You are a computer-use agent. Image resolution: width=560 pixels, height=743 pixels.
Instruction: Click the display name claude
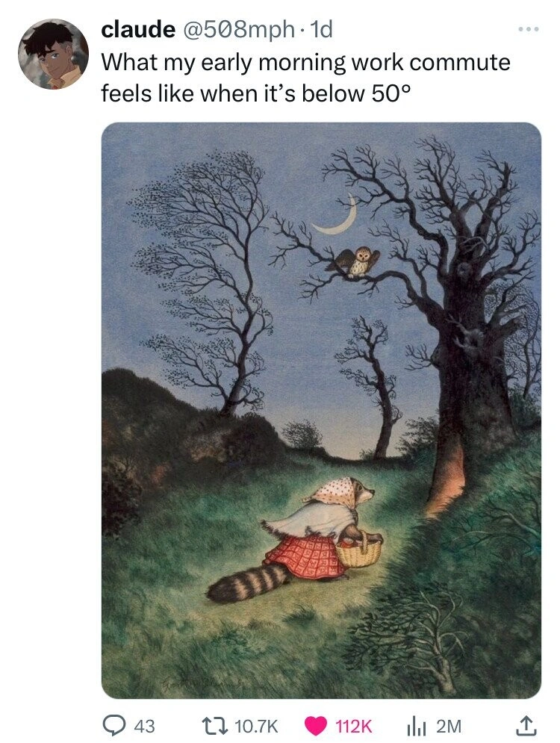pos(137,30)
